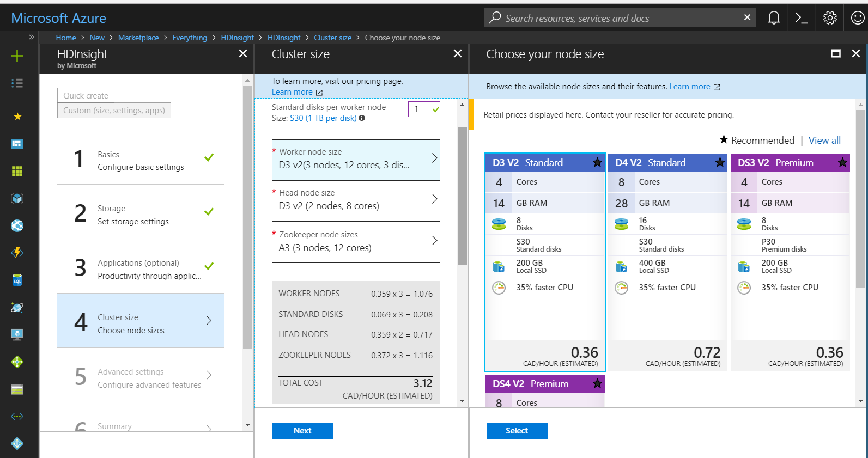Open the dashboard icon in sidebar

tap(17, 144)
